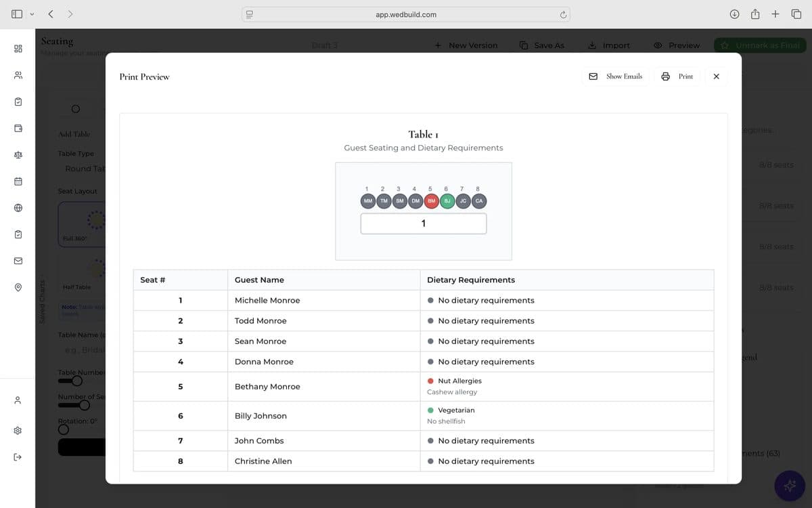
Task: Click the Preview button with eye icon
Action: pyautogui.click(x=677, y=45)
